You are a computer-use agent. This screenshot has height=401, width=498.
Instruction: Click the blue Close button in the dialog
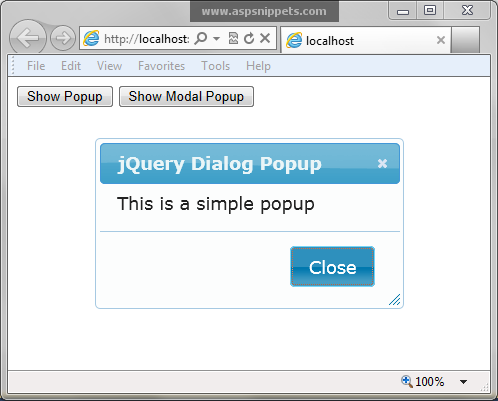tap(332, 267)
